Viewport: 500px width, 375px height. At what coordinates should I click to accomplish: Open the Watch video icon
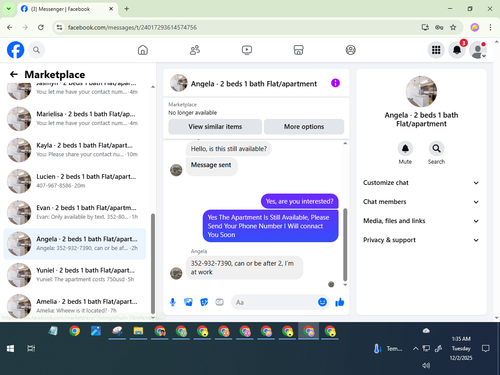247,50
